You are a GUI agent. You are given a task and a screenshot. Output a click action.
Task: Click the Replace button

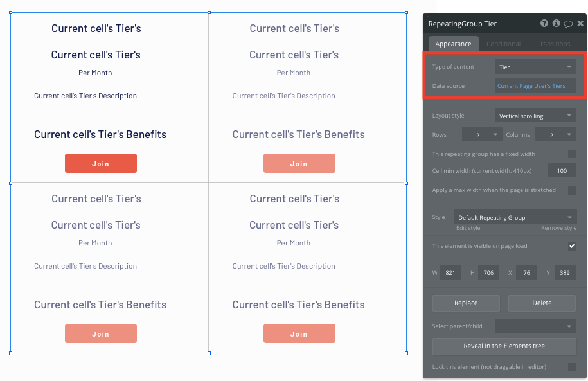465,303
